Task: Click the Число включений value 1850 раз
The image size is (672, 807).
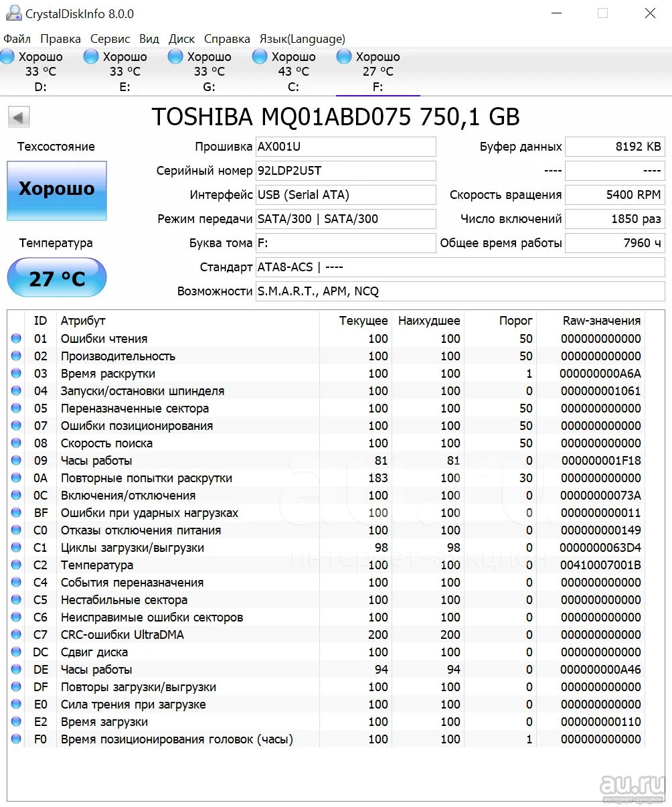Action: click(x=615, y=219)
